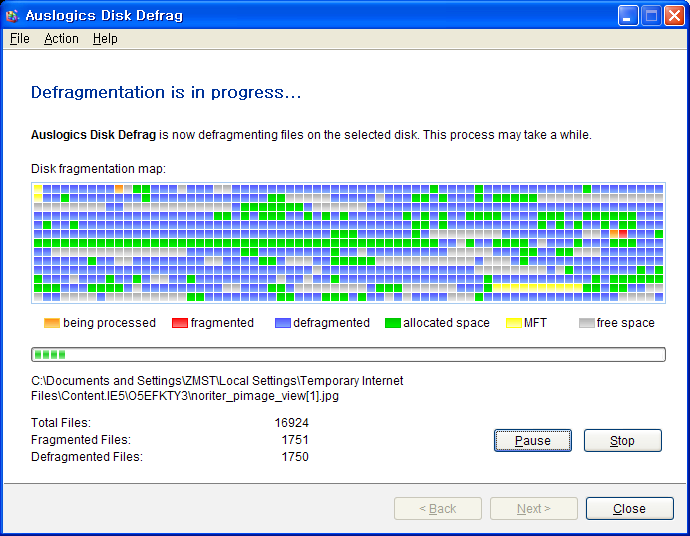Click the 'being processed' legend label
Viewport: 690px width, 536px height.
click(x=109, y=323)
